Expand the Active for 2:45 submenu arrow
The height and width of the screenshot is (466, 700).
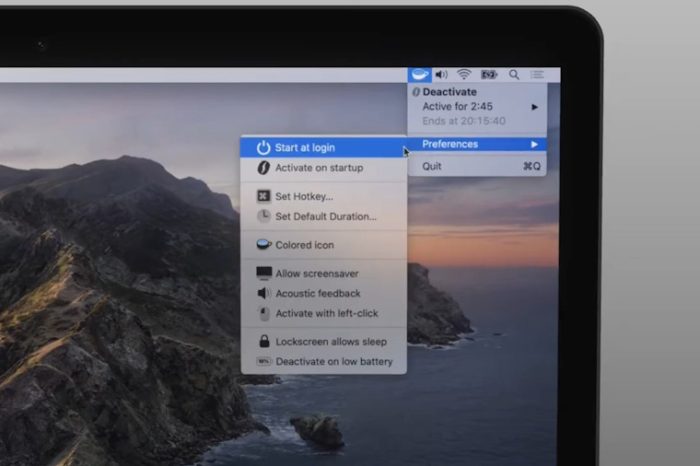(535, 107)
